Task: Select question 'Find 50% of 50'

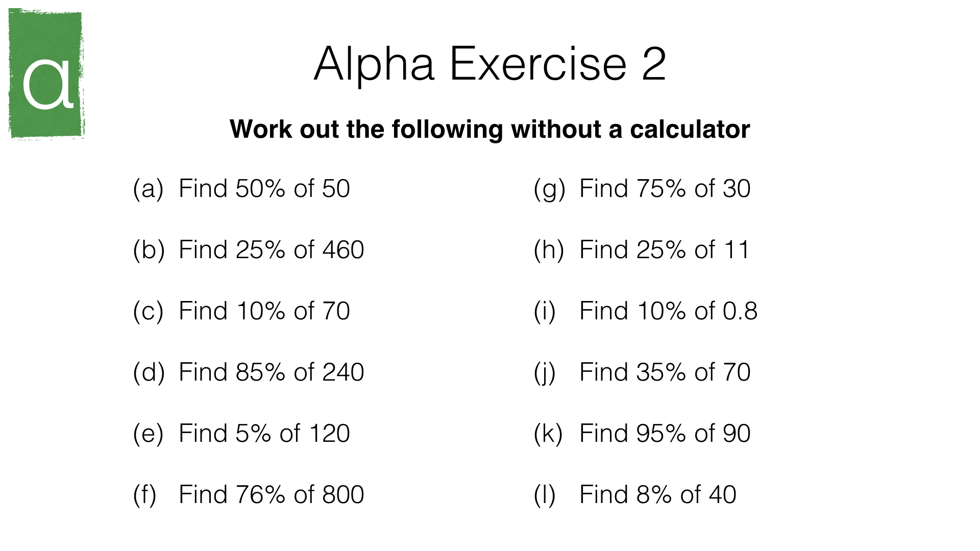Action: point(264,189)
